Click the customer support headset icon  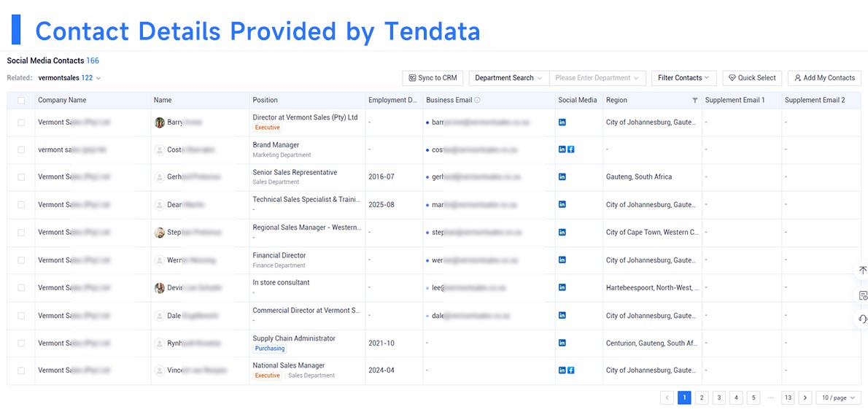[862, 319]
